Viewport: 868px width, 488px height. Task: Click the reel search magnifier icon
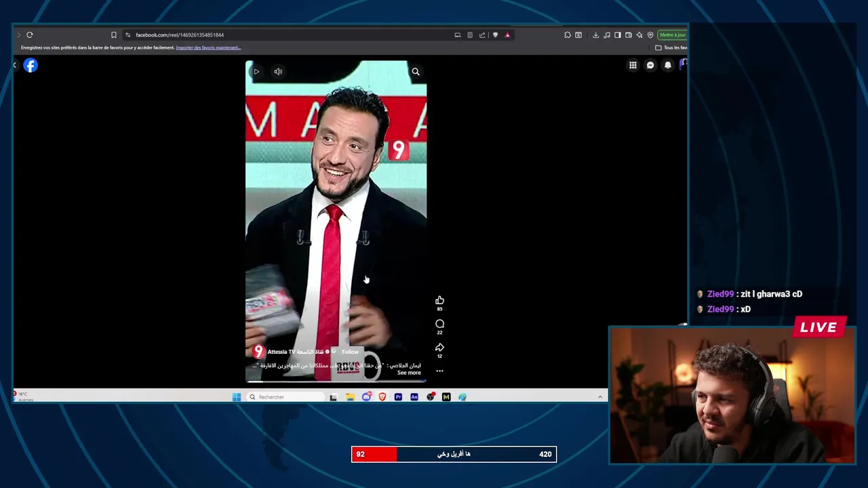[416, 72]
